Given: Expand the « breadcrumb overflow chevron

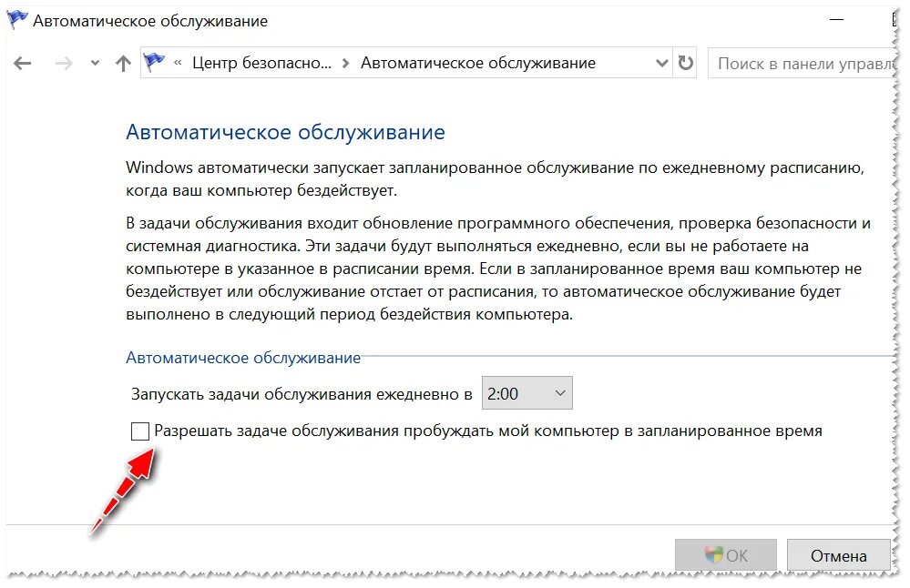Looking at the screenshot, I should click(178, 63).
